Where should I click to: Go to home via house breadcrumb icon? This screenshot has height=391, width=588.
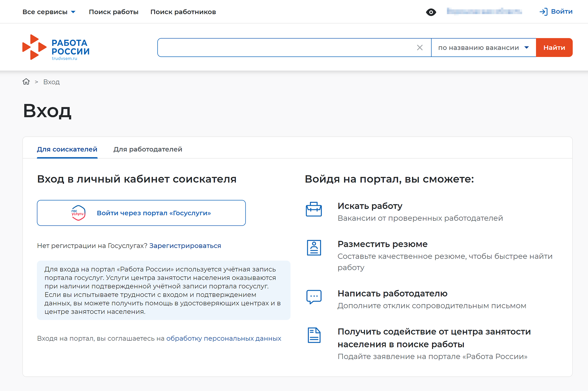pos(26,82)
